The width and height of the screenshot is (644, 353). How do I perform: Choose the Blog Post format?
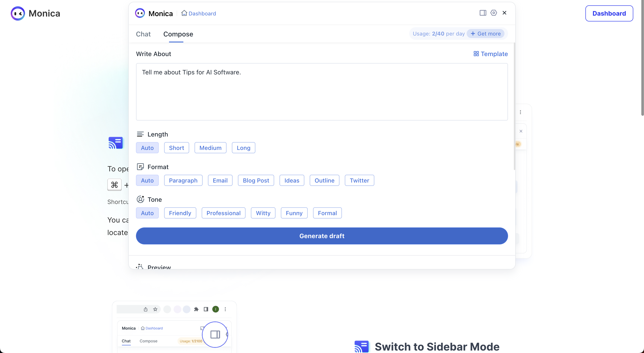pos(256,180)
